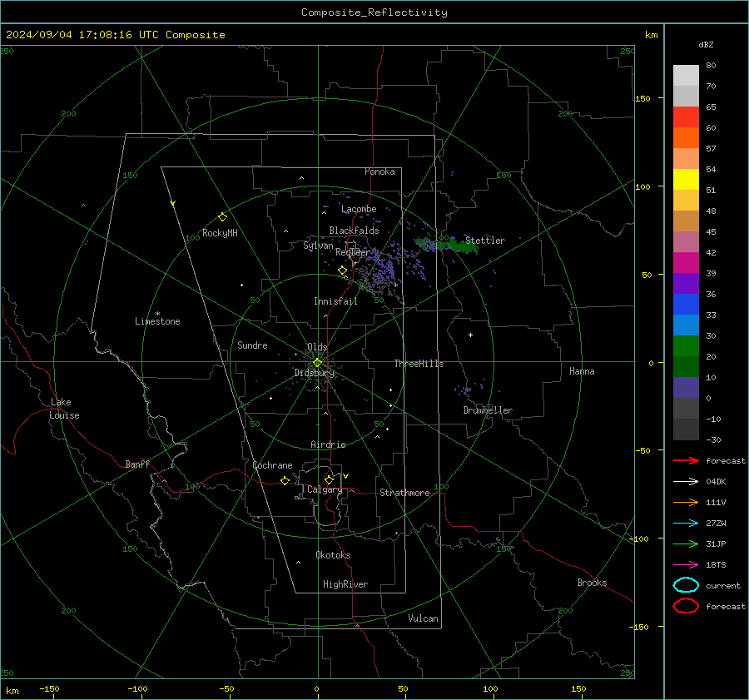This screenshot has height=700, width=749.
Task: Click the Blackfalds town label
Action: pyautogui.click(x=354, y=231)
